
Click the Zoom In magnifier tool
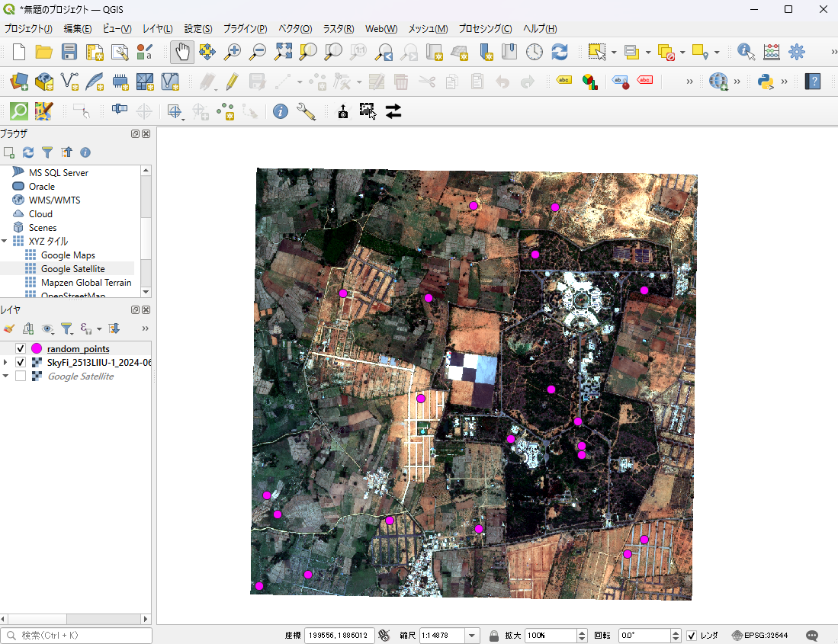click(x=233, y=52)
